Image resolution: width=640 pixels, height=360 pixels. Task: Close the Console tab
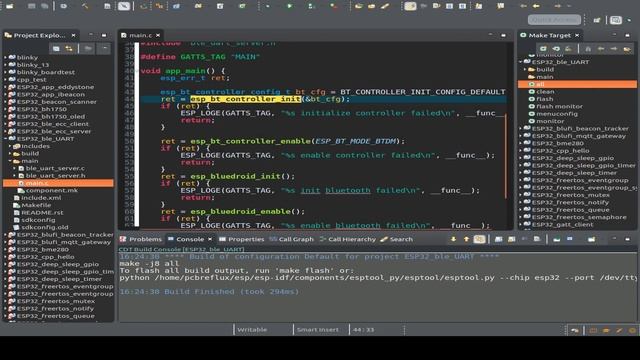[x=210, y=239]
